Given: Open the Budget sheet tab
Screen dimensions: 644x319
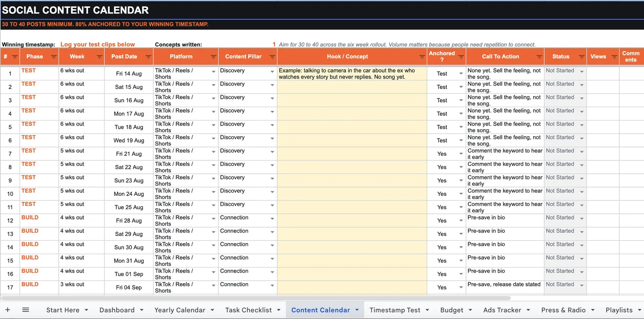Looking at the screenshot, I should (452, 310).
